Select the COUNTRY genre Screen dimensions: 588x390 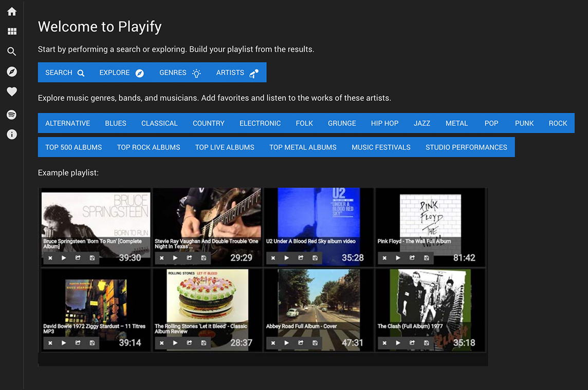pyautogui.click(x=209, y=123)
